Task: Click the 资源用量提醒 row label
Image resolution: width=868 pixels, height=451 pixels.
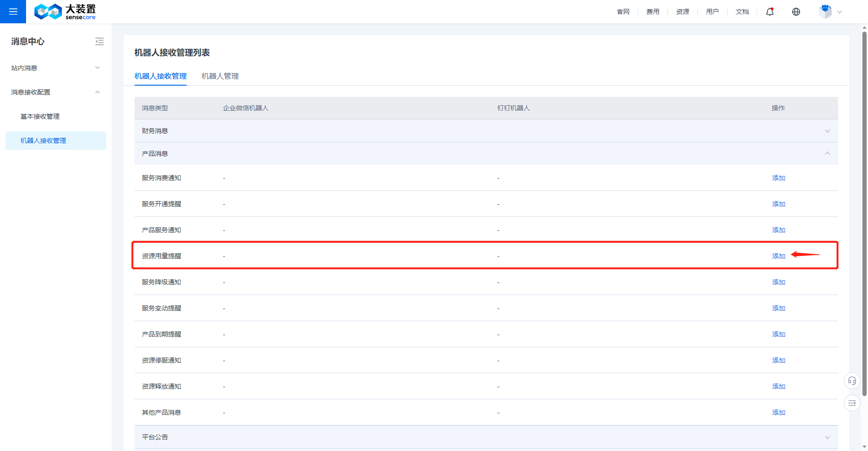Action: 161,256
